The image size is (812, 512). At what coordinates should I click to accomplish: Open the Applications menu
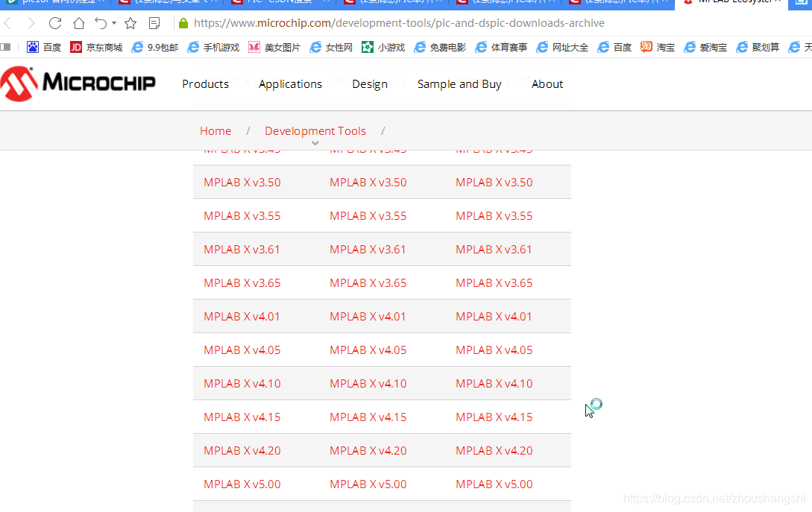[290, 84]
